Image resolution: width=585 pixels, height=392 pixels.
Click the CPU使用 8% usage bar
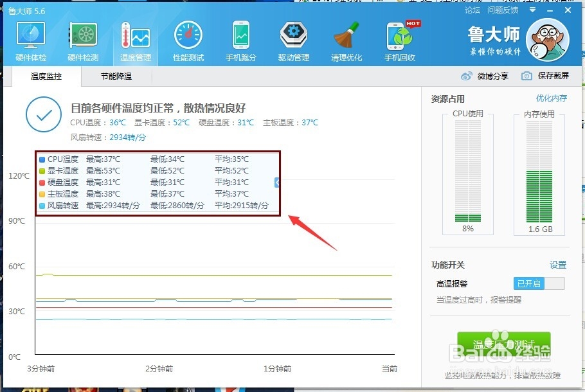[468, 171]
